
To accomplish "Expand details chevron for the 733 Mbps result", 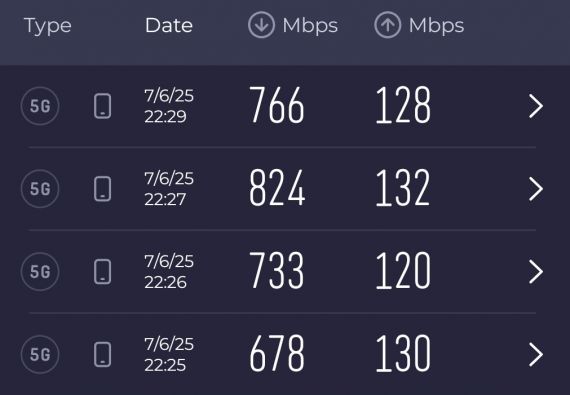I will click(x=536, y=271).
